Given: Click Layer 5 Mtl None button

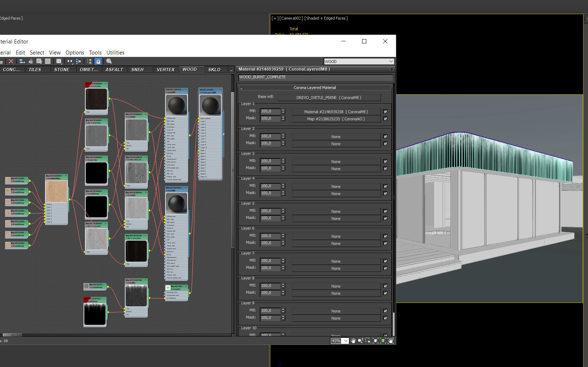Looking at the screenshot, I should pyautogui.click(x=336, y=211).
